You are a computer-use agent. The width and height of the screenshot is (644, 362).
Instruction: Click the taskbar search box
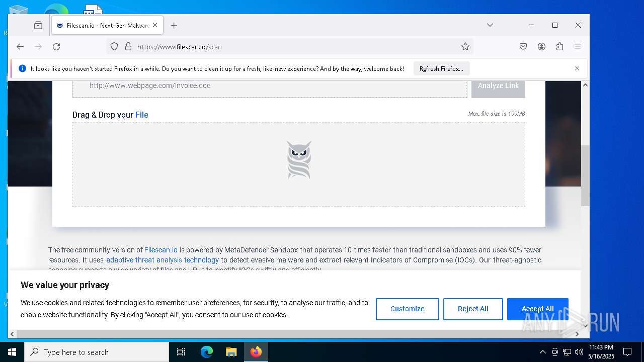pos(97,352)
